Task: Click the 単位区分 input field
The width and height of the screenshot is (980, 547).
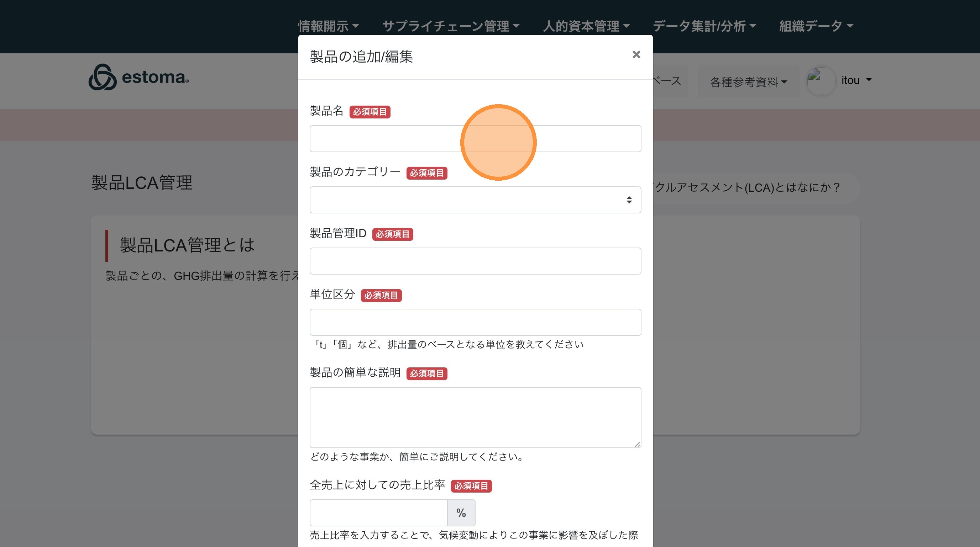Action: click(x=475, y=322)
